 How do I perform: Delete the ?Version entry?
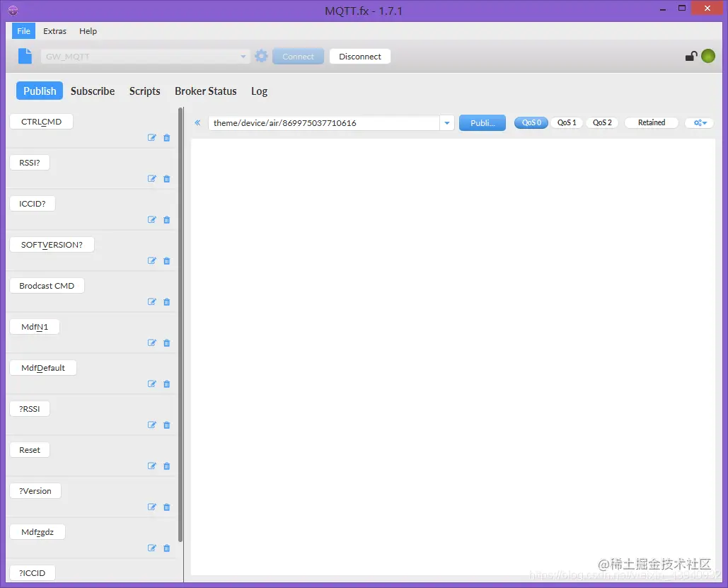click(167, 507)
